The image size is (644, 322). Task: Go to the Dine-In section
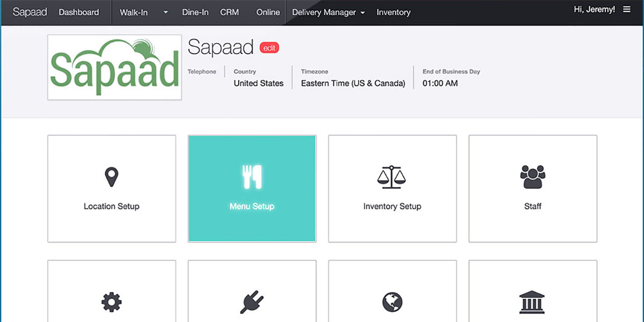[195, 12]
